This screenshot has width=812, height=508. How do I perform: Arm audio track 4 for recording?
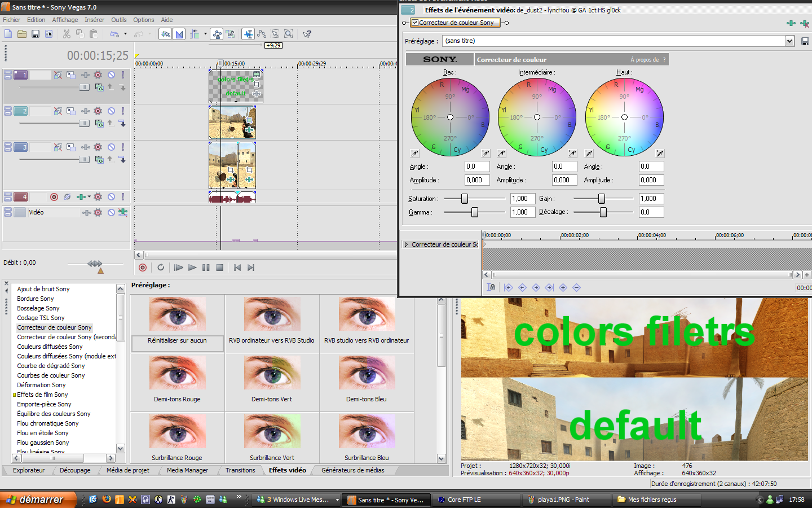pos(54,197)
